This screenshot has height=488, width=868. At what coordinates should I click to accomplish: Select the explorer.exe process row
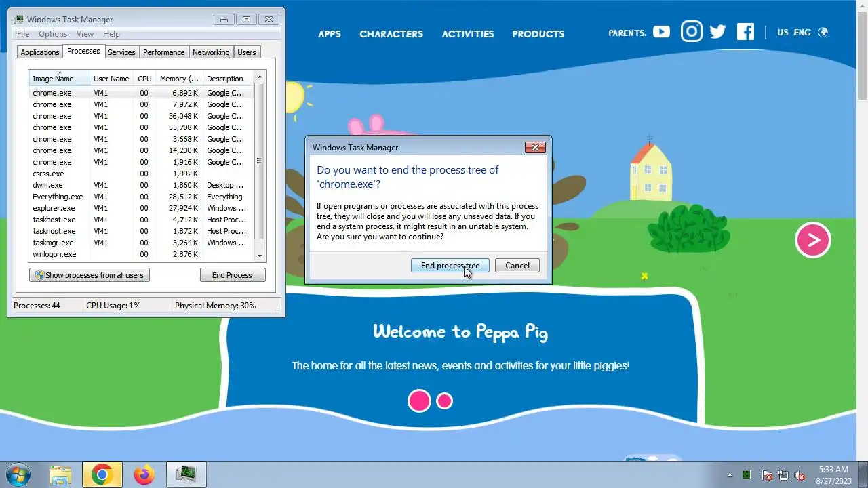coord(141,208)
